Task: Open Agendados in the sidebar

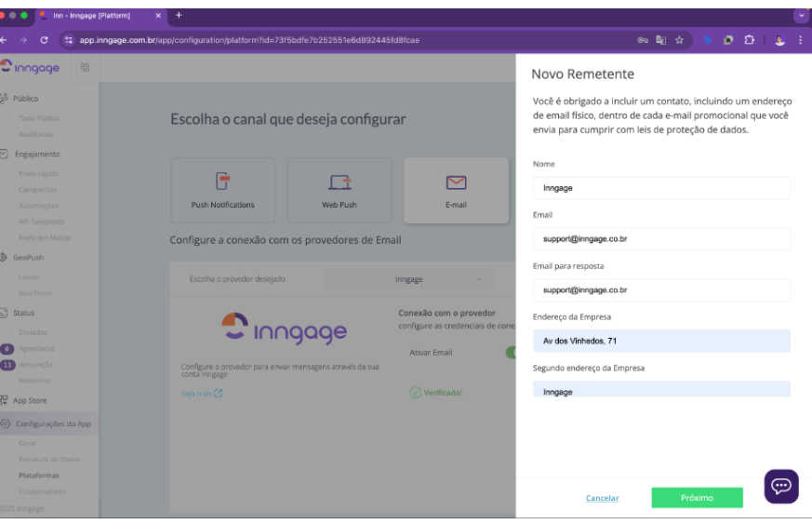Action: pos(36,348)
